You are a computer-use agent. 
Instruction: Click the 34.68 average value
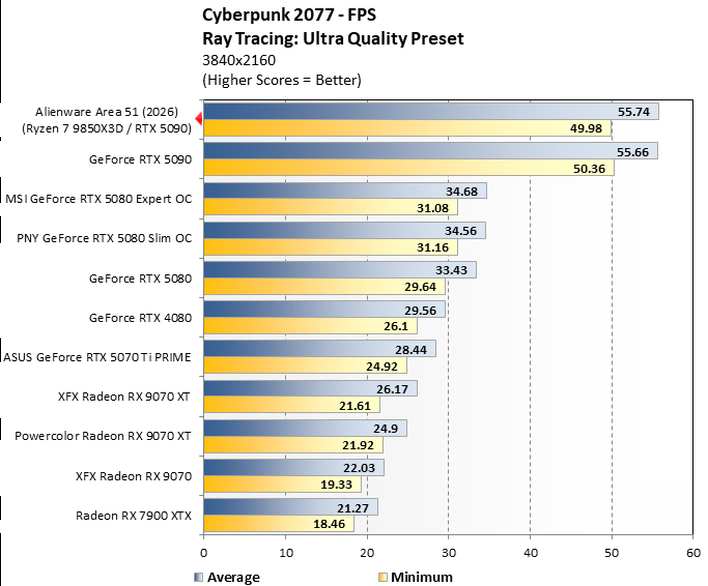click(461, 191)
